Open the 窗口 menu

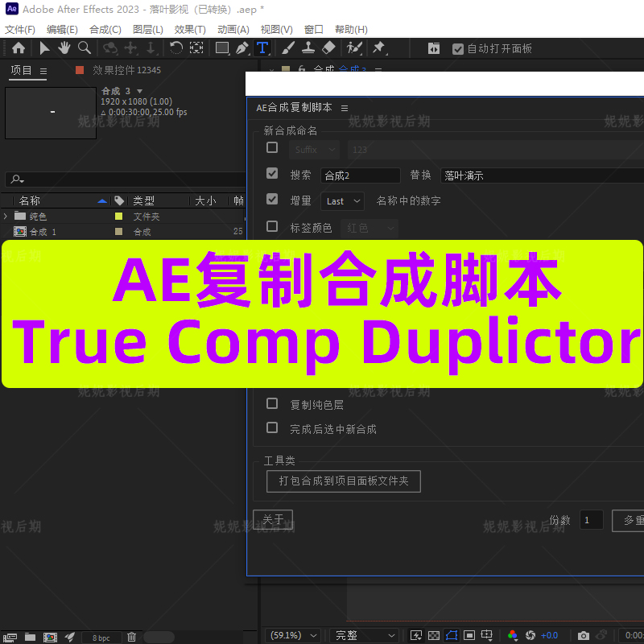[313, 29]
